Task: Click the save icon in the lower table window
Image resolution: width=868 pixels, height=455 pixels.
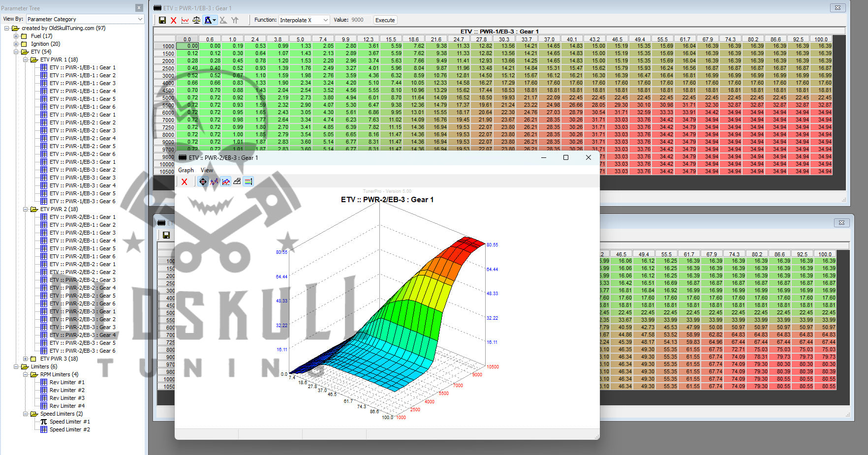Action: (166, 235)
